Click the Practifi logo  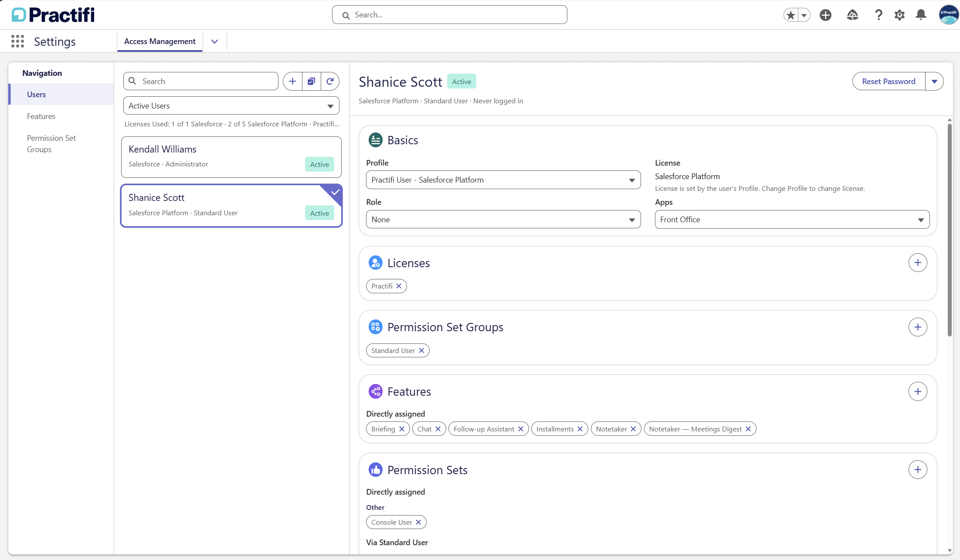tap(53, 15)
